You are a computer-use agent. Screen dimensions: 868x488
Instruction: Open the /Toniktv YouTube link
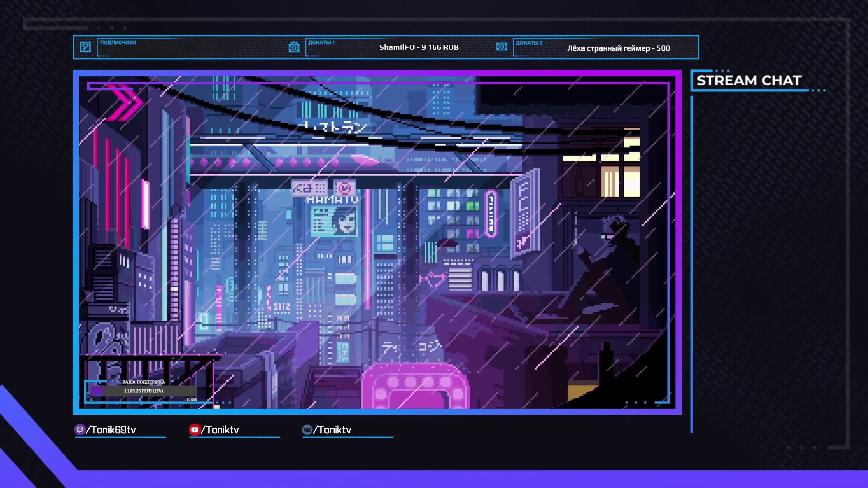[x=220, y=430]
